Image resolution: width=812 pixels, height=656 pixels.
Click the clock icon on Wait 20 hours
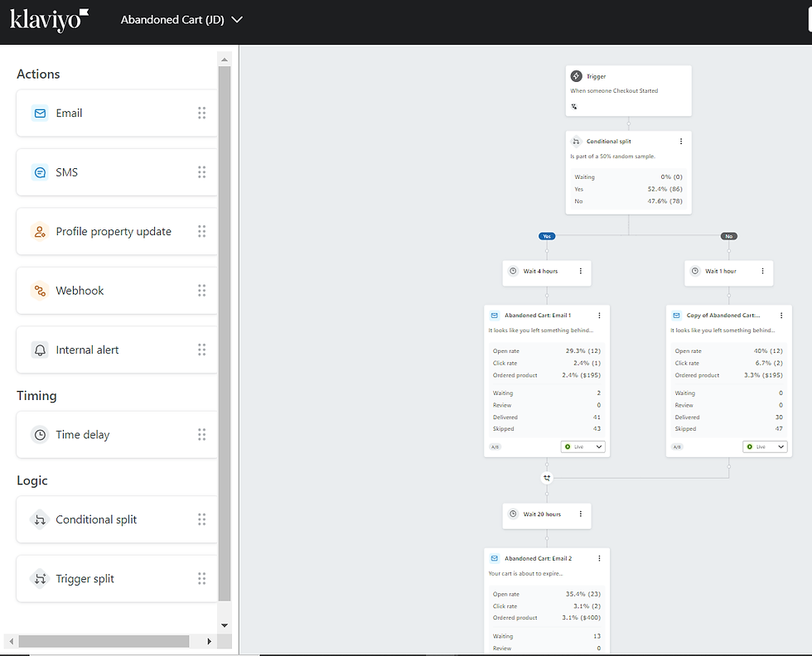point(513,514)
